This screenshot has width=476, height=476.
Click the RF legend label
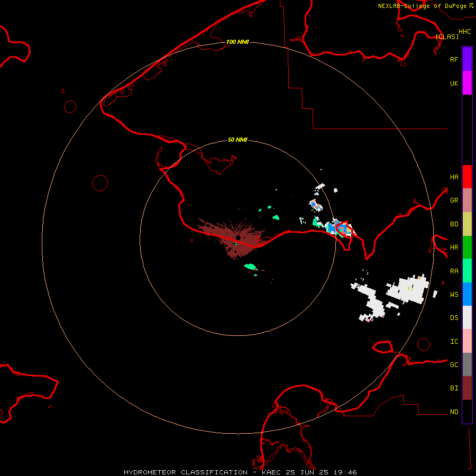point(454,59)
